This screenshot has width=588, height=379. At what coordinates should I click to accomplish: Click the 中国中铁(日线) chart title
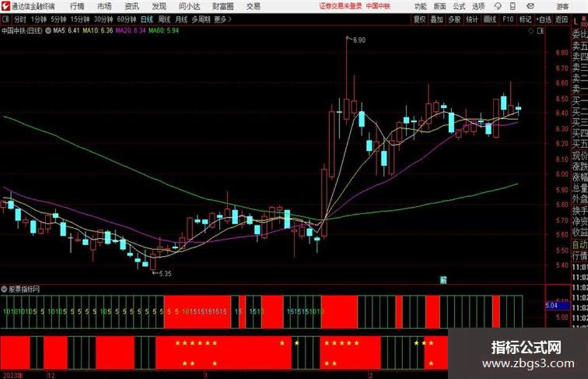click(22, 30)
